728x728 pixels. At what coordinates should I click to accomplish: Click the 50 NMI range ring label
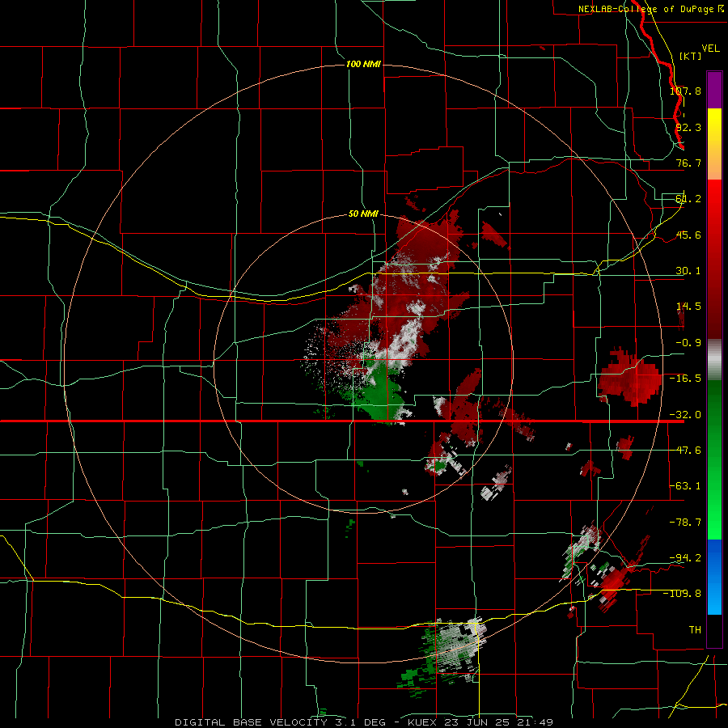coord(363,214)
